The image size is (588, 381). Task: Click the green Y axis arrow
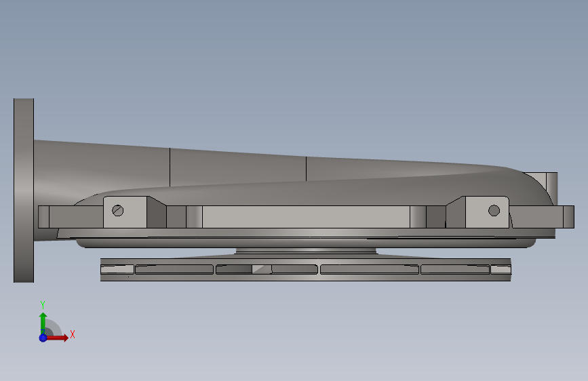tap(43, 323)
